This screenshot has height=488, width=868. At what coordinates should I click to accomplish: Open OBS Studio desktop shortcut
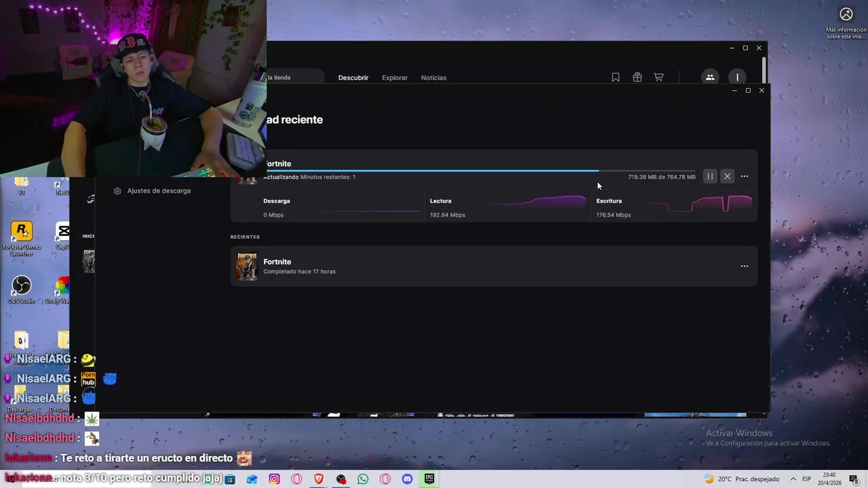point(22,289)
